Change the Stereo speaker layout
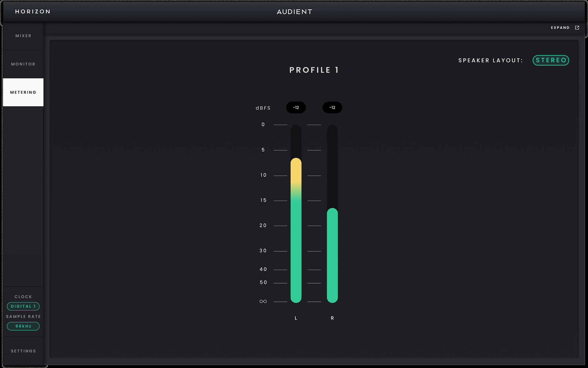Screen dimensions: 588x368 click(x=551, y=60)
